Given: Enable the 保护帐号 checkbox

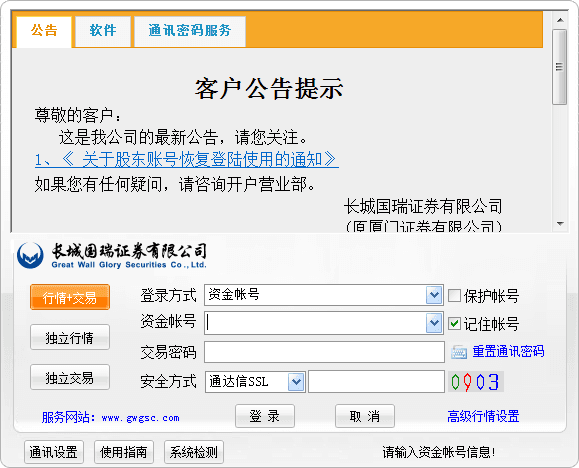Looking at the screenshot, I should click(x=454, y=296).
